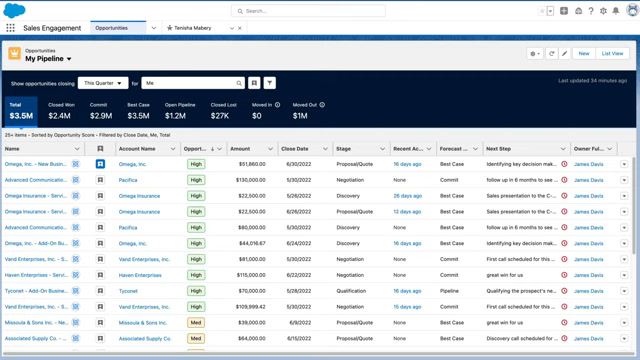Click the overdue alert icon in Tyconet row
The width and height of the screenshot is (640, 360).
[564, 291]
